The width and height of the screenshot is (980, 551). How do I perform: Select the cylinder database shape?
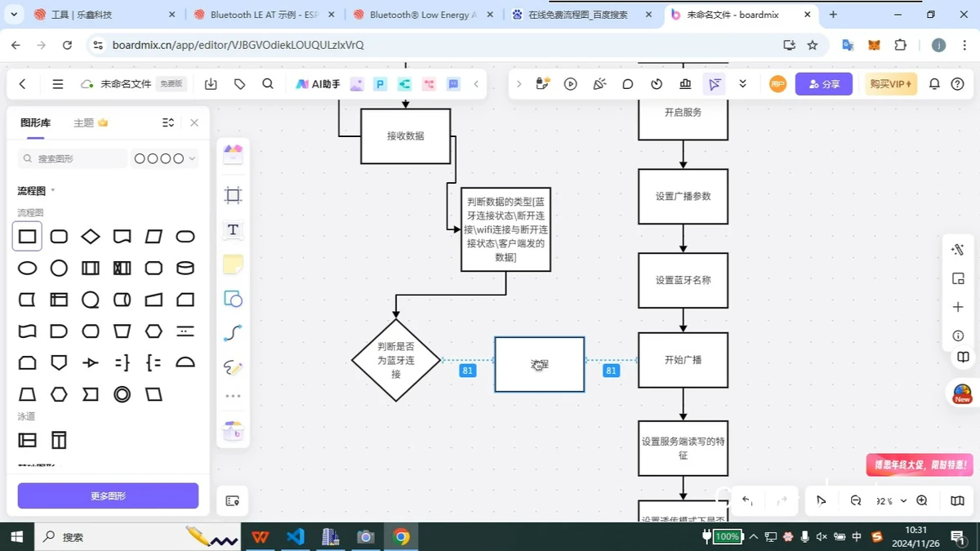185,268
